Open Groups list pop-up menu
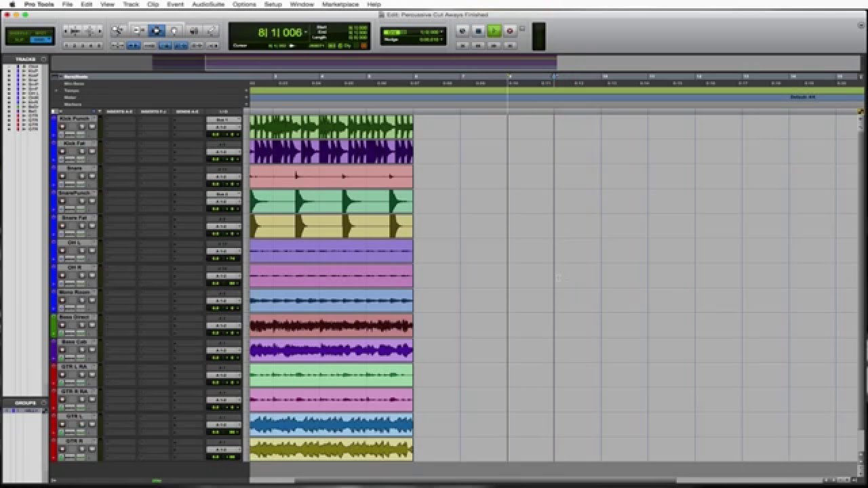Screen dimensions: 868x488 pos(43,403)
